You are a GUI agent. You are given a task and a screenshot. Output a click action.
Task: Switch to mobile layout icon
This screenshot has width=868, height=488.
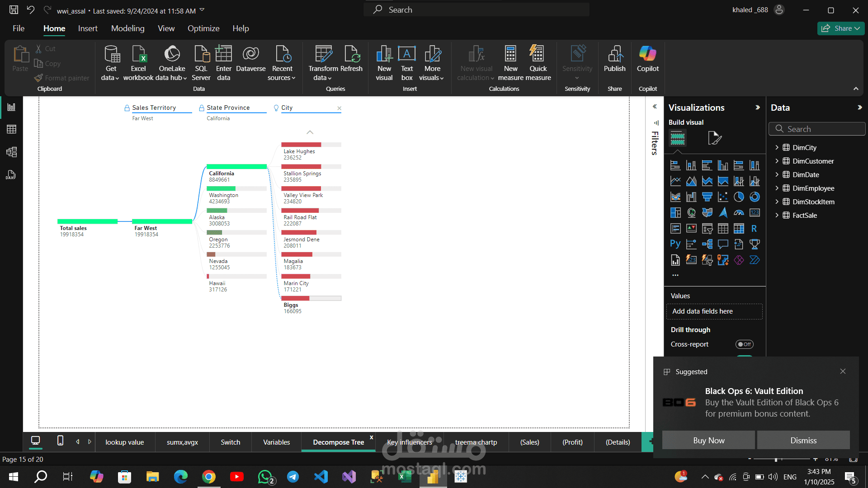pos(60,441)
